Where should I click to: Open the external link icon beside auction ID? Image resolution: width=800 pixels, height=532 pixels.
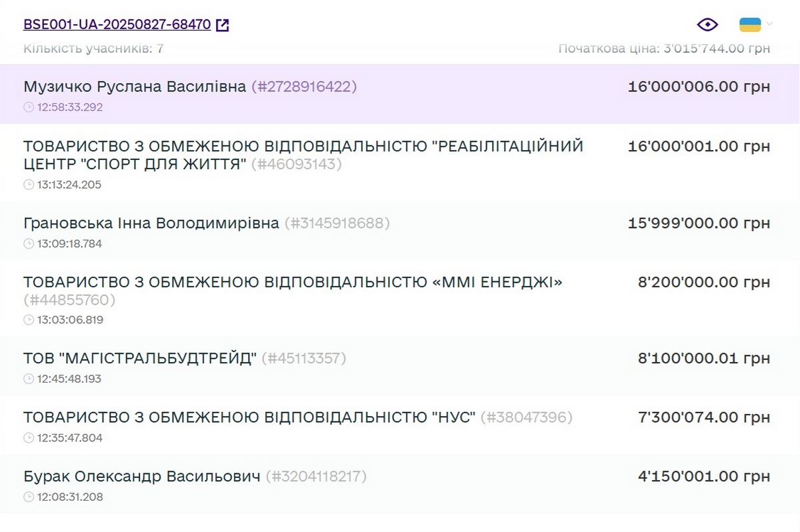pos(223,25)
